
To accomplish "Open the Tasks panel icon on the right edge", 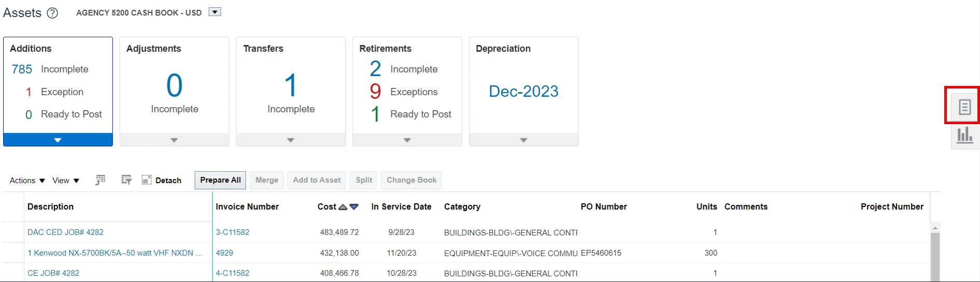I will [x=964, y=107].
